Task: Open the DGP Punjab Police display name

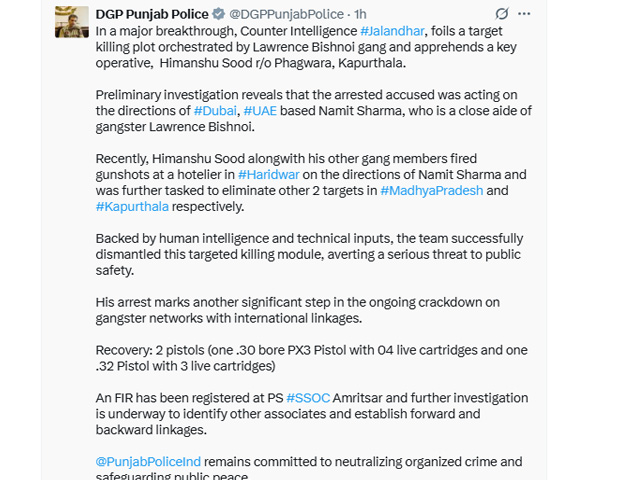Action: (152, 14)
